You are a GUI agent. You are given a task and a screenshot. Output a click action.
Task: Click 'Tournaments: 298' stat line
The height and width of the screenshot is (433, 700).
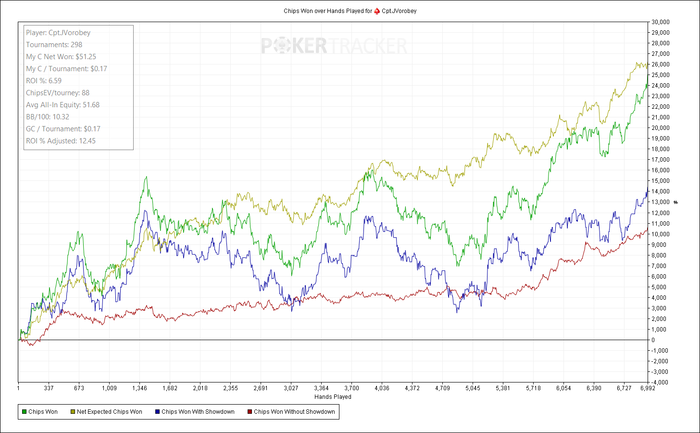pyautogui.click(x=54, y=45)
